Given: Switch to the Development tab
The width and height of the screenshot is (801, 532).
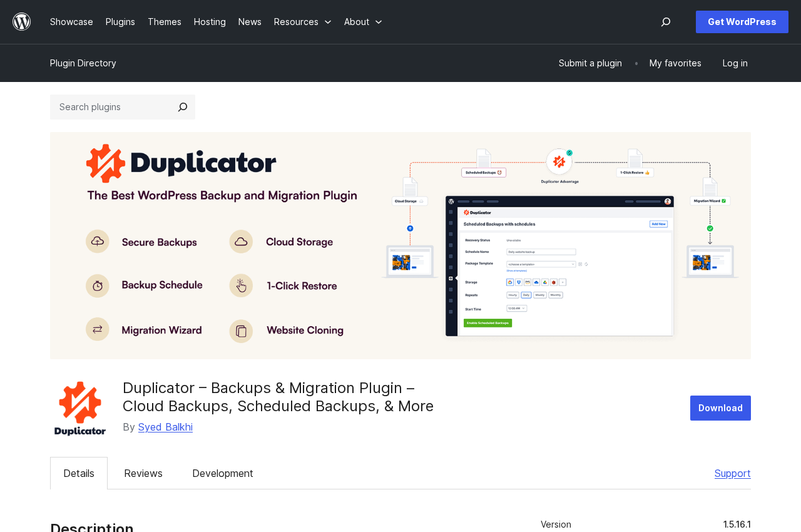Looking at the screenshot, I should [x=223, y=473].
